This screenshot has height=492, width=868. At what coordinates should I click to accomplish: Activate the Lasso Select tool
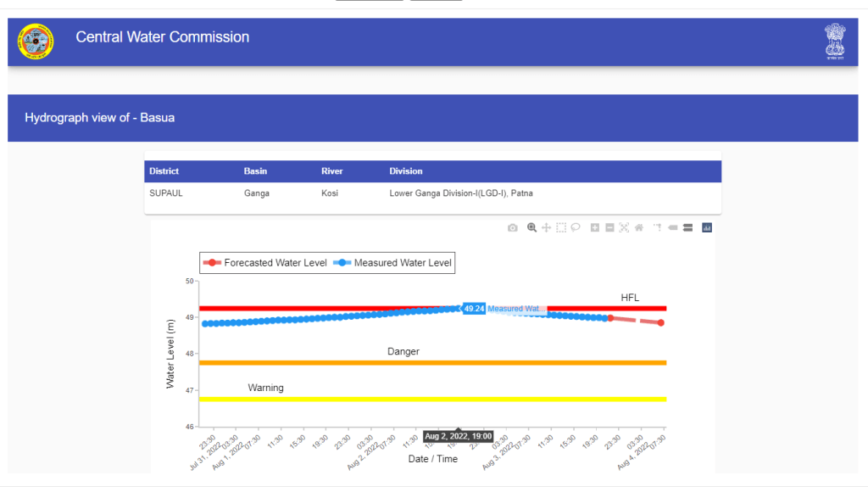[x=576, y=227]
